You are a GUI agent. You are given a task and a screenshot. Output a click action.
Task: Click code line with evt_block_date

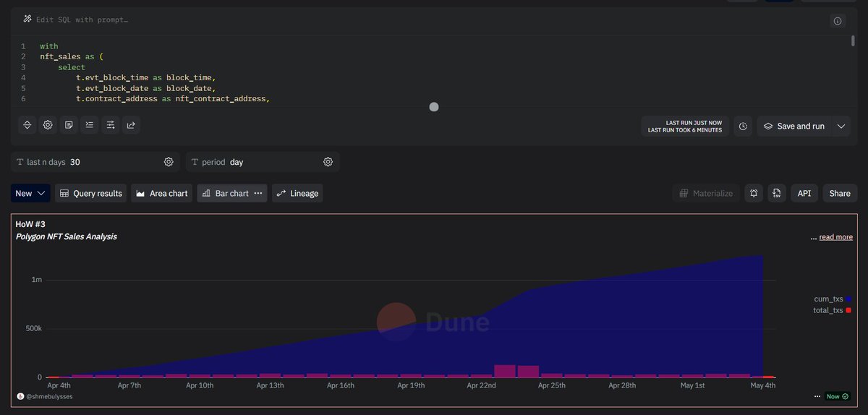pyautogui.click(x=146, y=88)
